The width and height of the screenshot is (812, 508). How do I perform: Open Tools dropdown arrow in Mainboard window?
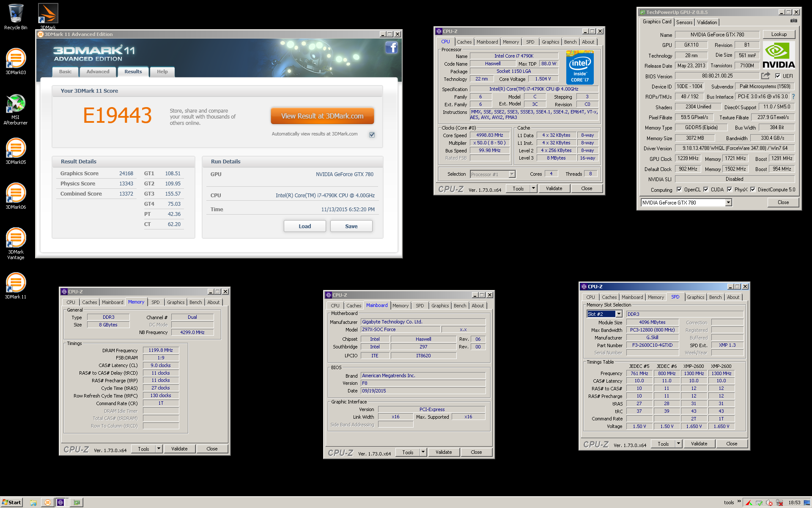click(x=423, y=452)
